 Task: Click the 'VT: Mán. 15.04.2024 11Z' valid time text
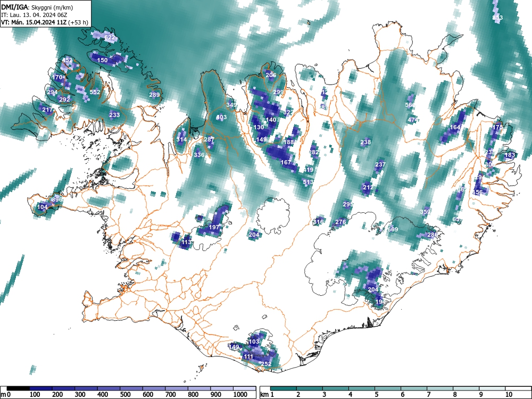pos(34,22)
